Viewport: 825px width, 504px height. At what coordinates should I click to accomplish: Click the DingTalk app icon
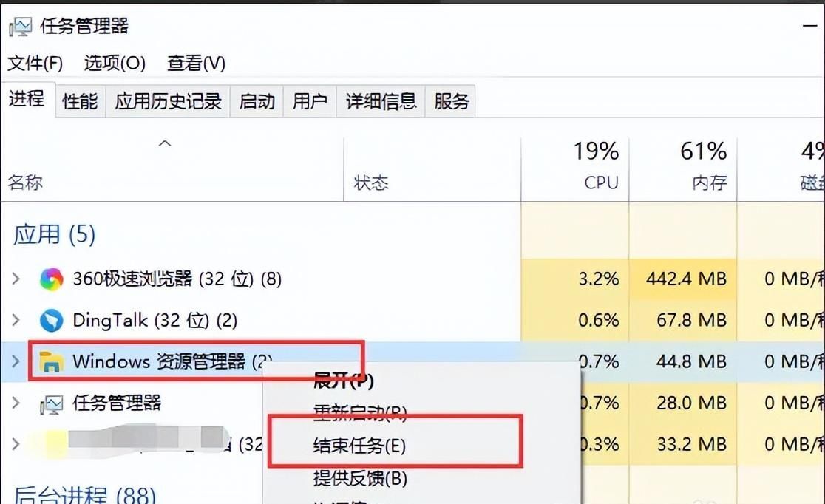52,321
